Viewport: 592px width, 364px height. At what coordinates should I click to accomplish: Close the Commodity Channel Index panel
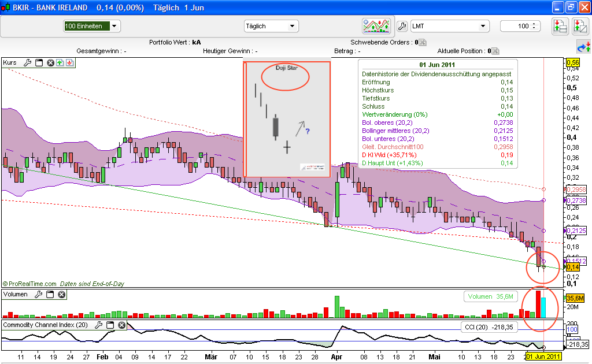[121, 325]
